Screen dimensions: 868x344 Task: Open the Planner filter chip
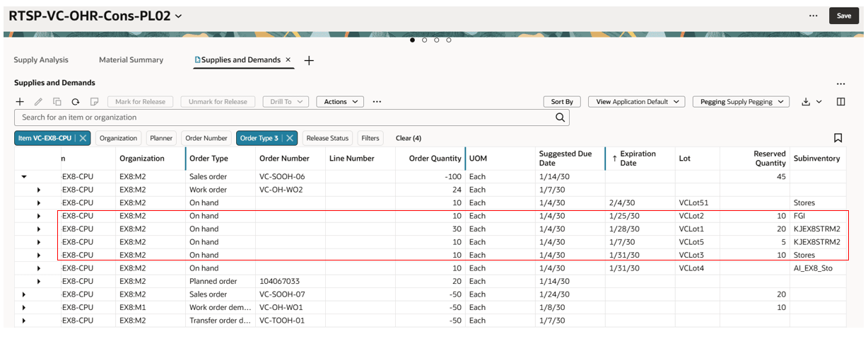(x=161, y=138)
